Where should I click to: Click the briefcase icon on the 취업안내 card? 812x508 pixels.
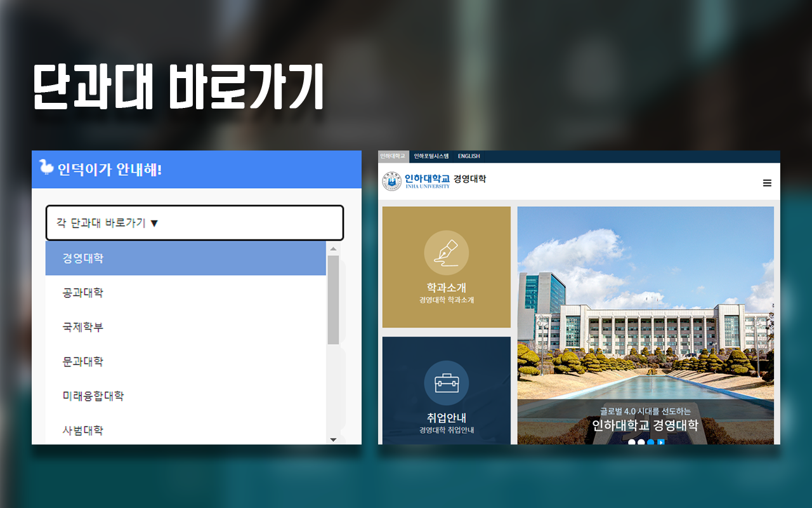446,382
